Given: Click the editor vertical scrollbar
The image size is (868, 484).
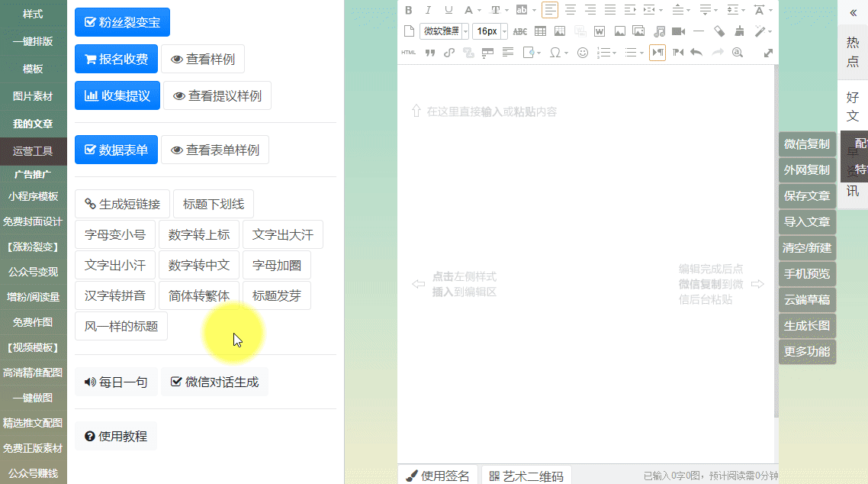Looking at the screenshot, I should 776,241.
